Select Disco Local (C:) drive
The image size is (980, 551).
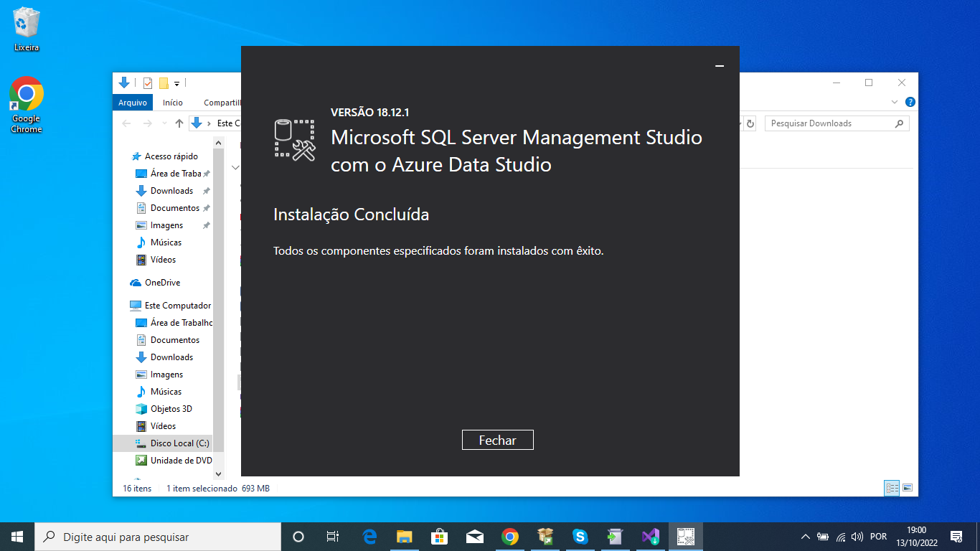click(163, 443)
